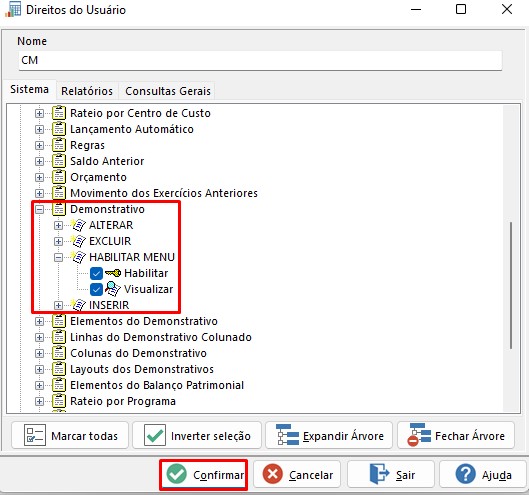Click the Linhas do Demonstrativo Colunado icon
The width and height of the screenshot is (529, 495).
coord(59,337)
